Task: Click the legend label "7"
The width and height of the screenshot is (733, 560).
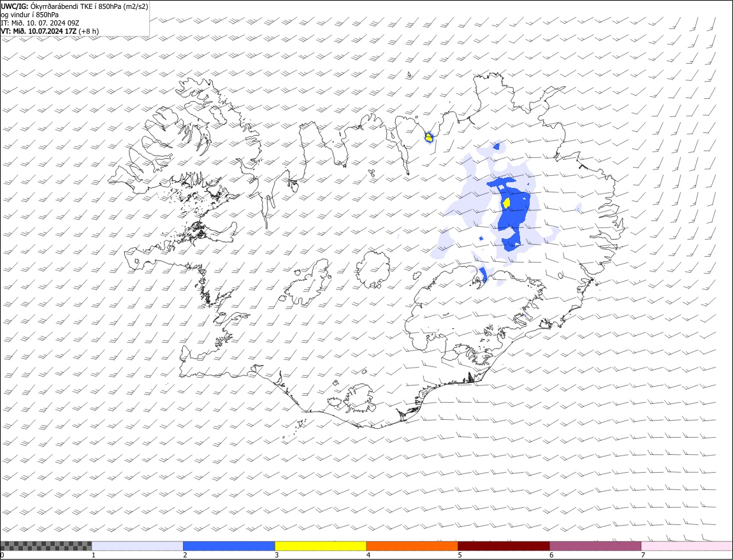Action: (x=643, y=556)
